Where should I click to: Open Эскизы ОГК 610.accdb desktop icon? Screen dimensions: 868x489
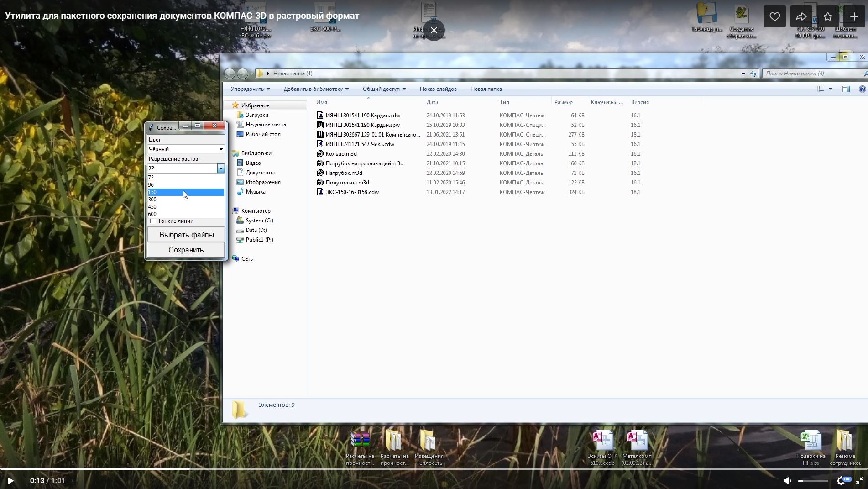(x=602, y=448)
